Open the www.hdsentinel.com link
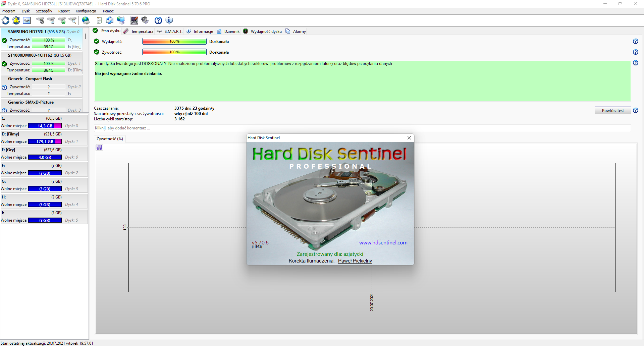644x346 pixels. pyautogui.click(x=383, y=243)
